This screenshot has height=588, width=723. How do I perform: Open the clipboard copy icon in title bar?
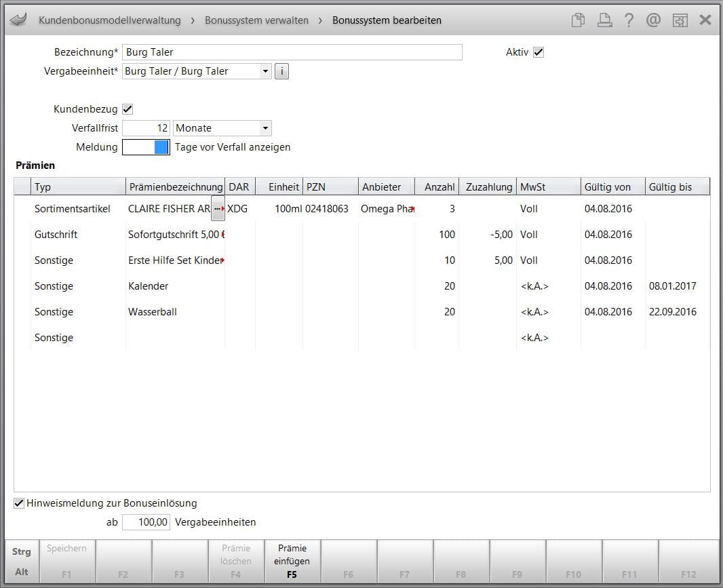(x=578, y=20)
